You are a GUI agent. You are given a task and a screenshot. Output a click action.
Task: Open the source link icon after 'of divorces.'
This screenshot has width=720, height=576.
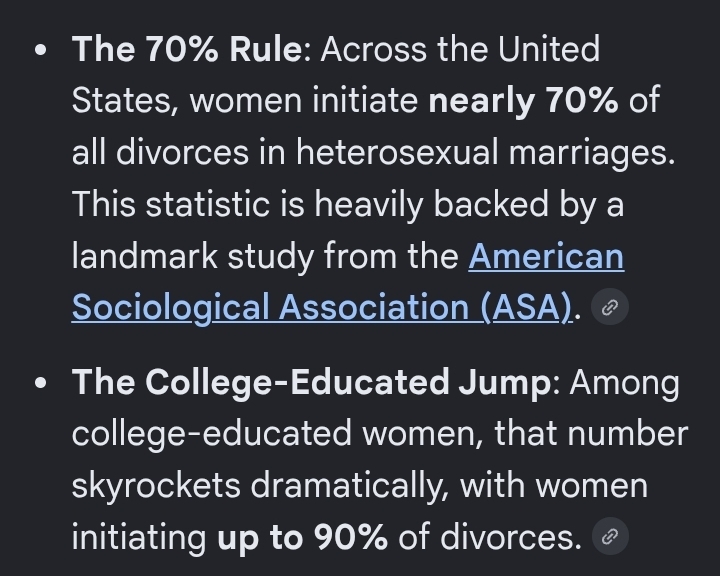[610, 536]
